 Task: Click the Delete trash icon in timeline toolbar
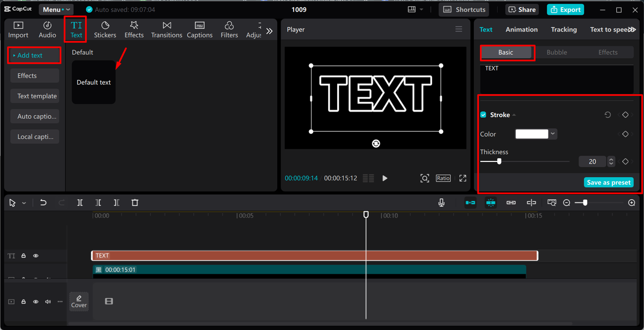135,202
